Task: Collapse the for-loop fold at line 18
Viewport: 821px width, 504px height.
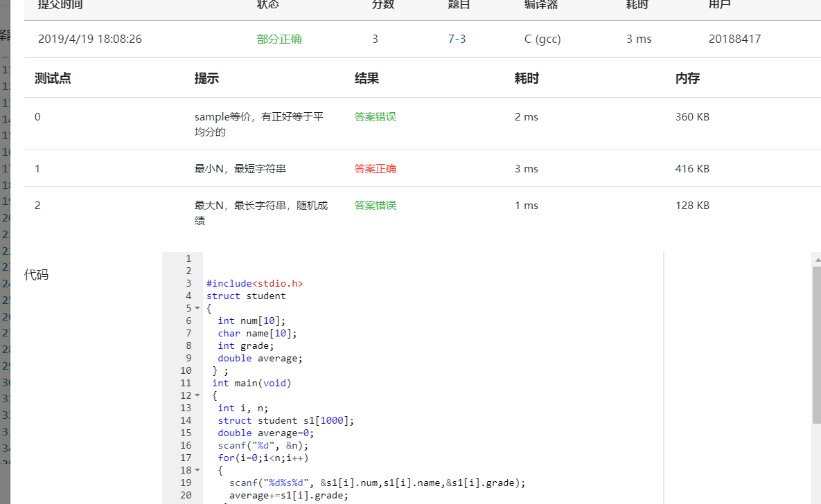Action: [197, 471]
